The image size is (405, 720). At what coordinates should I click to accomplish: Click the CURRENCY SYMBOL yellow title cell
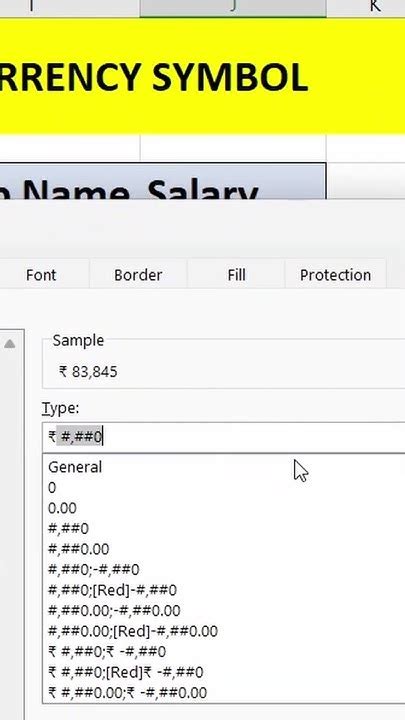click(202, 76)
